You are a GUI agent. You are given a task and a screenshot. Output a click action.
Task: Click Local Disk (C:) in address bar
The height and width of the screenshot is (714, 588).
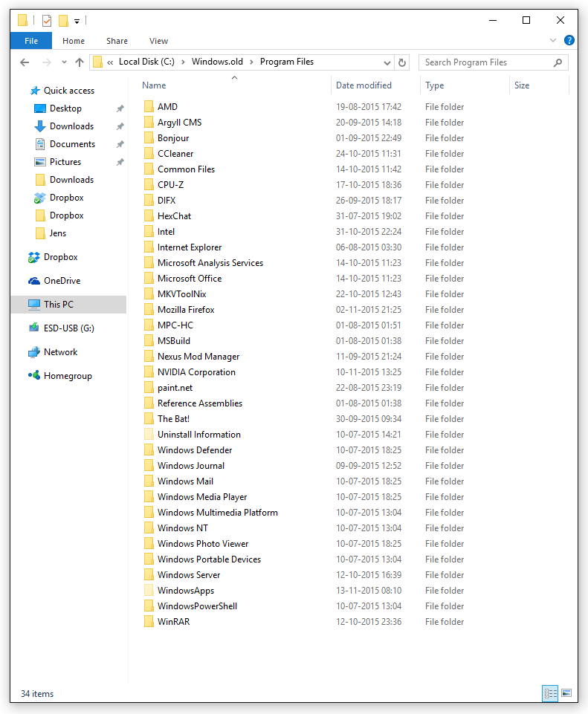click(146, 62)
